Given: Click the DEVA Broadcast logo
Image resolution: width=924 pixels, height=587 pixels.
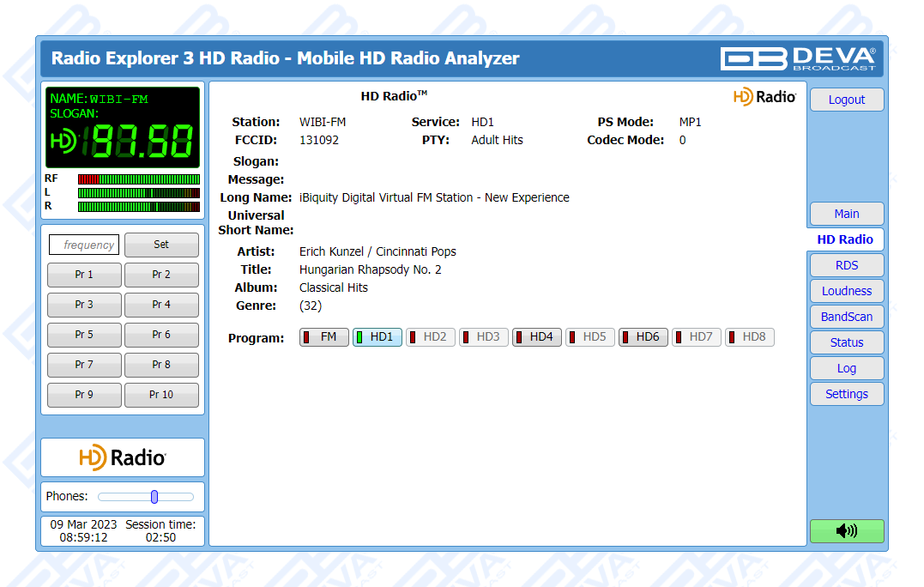Looking at the screenshot, I should [x=798, y=58].
